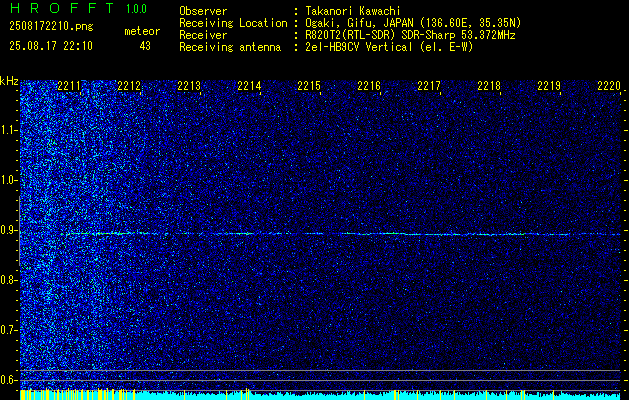Click the Ogaki, Gifu, JAPAN location text

413,23
